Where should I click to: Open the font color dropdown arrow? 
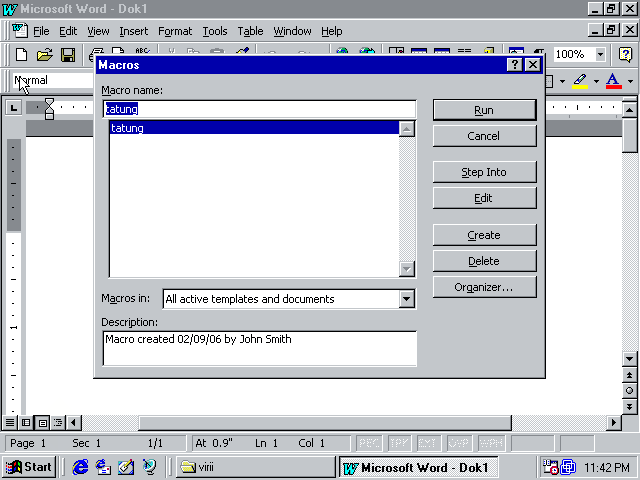coord(630,81)
